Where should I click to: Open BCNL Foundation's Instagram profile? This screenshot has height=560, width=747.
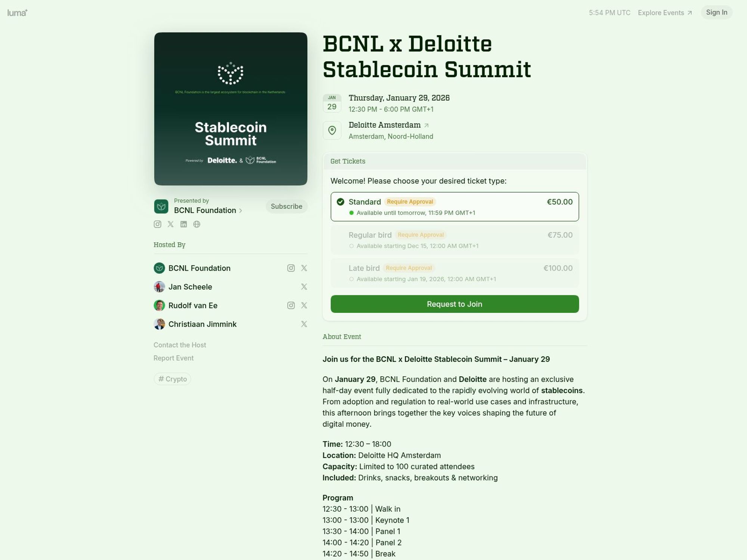point(158,224)
